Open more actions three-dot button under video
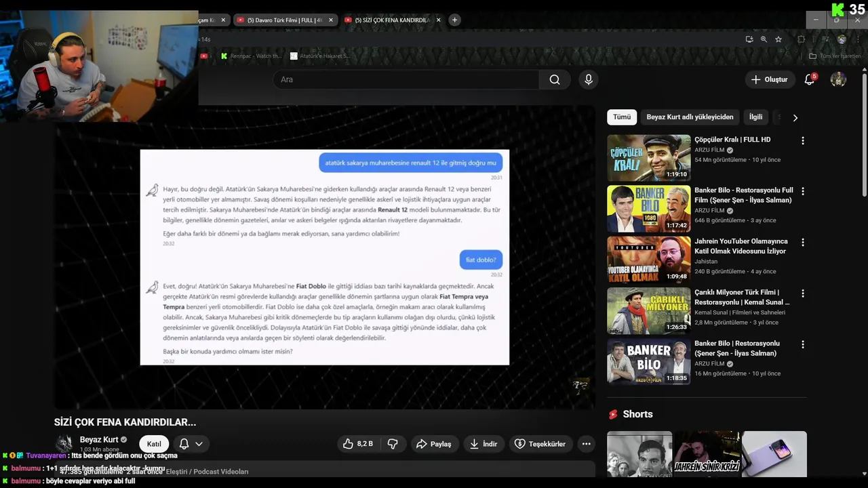 (x=587, y=444)
